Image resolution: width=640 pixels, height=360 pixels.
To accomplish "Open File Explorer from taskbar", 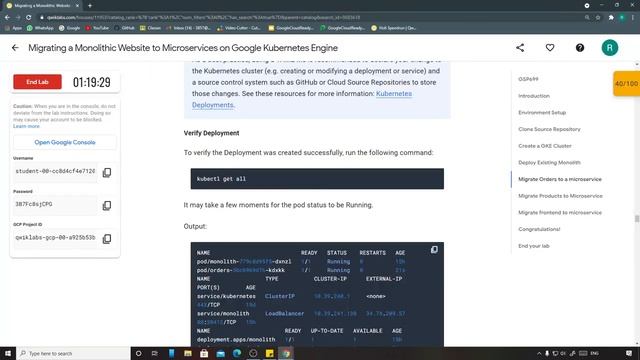I will coord(188,353).
